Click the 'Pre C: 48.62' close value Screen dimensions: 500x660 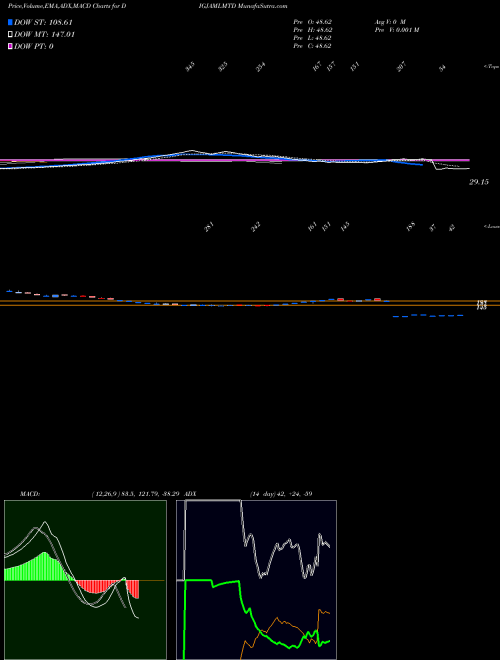coord(313,46)
